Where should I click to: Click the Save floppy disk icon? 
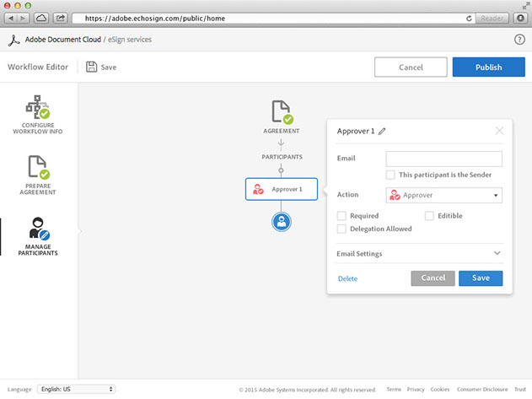point(91,67)
